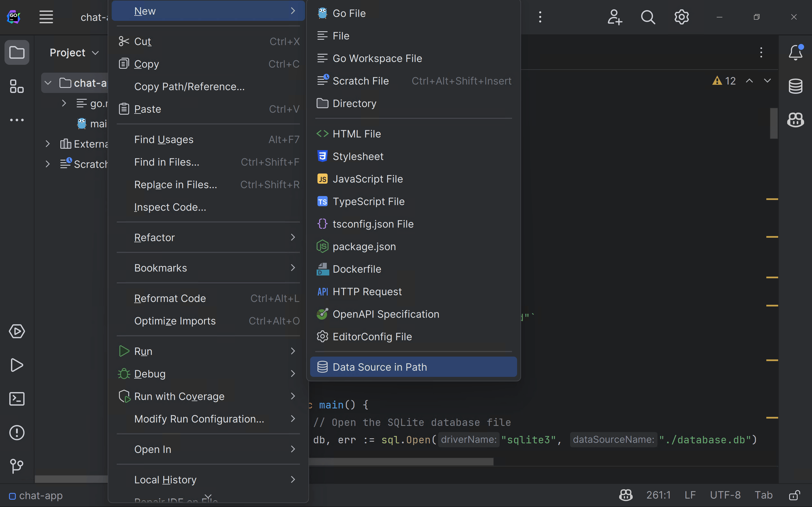Open IDE Settings with the gear icon
Viewport: 812px width, 507px height.
tap(681, 17)
